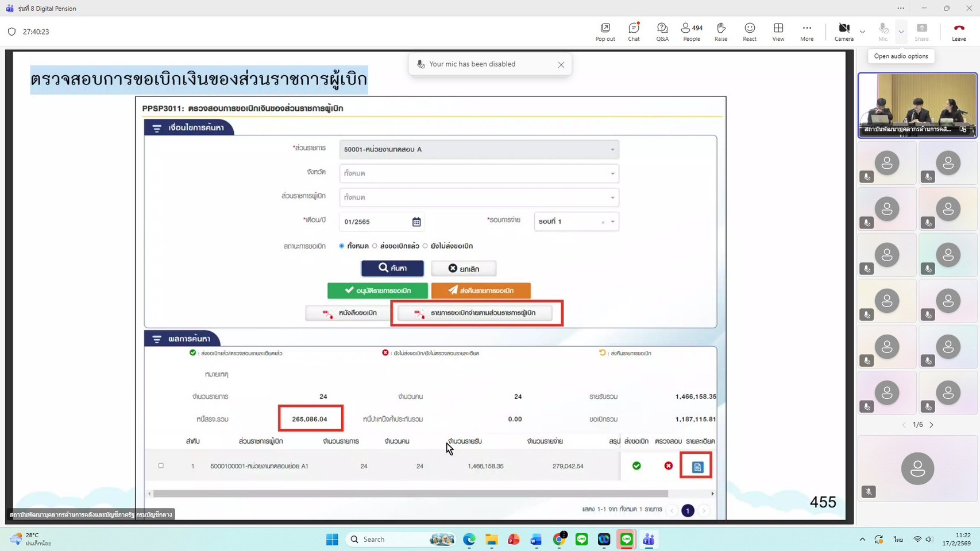Image resolution: width=980 pixels, height=551 pixels.
Task: Expand the camera options dropdown arrow
Action: (x=862, y=32)
